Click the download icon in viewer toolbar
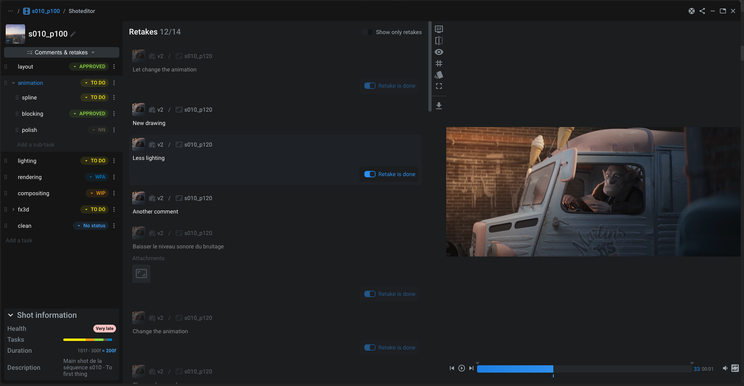 click(x=439, y=105)
